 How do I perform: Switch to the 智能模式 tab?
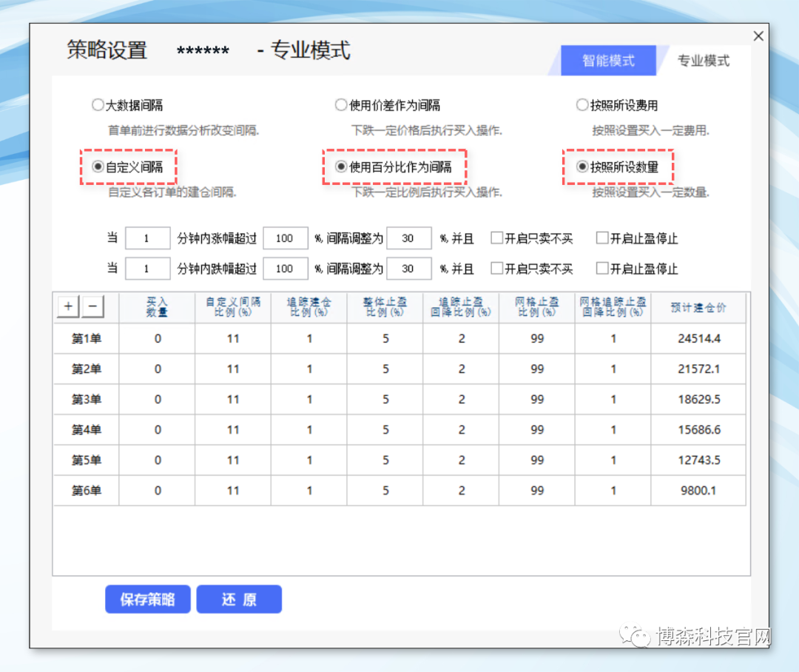click(608, 61)
